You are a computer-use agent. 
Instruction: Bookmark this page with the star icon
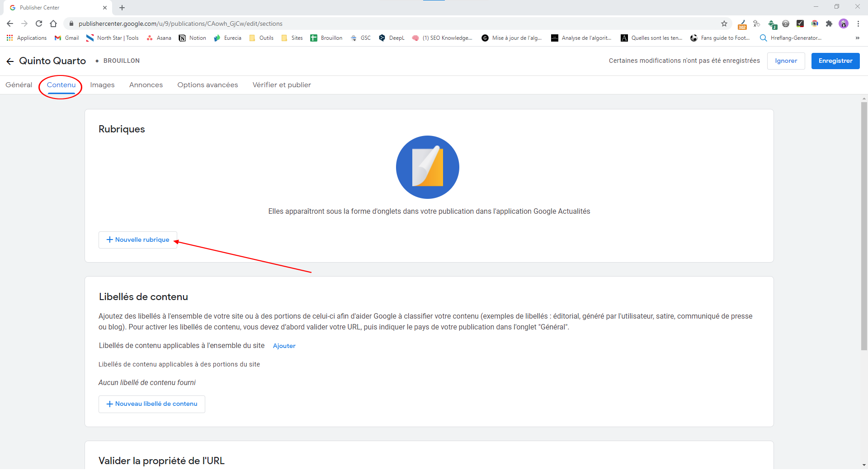click(724, 23)
